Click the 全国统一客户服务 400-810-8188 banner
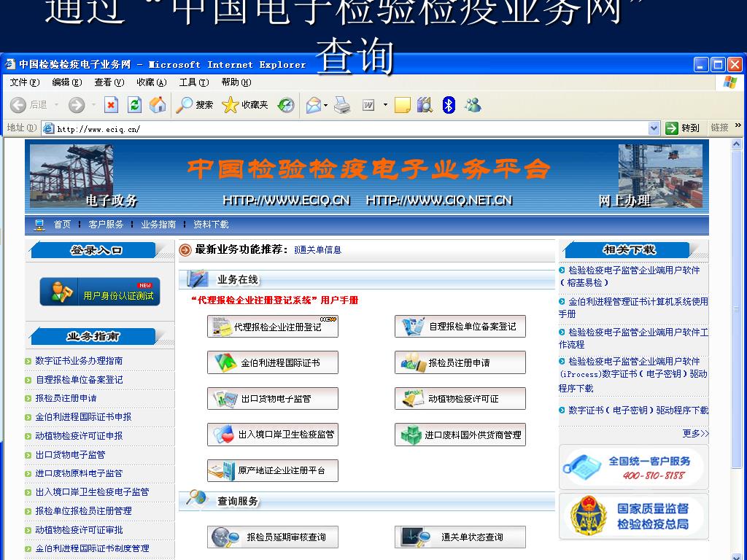The width and height of the screenshot is (747, 560). point(634,467)
